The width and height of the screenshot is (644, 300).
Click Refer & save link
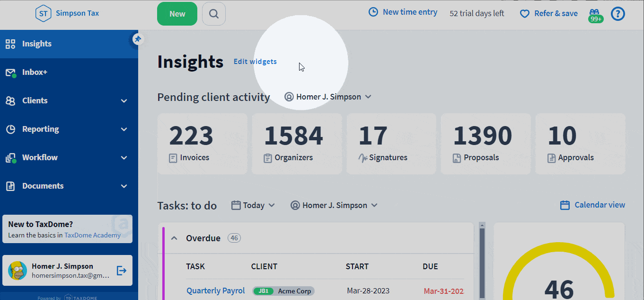coord(556,14)
